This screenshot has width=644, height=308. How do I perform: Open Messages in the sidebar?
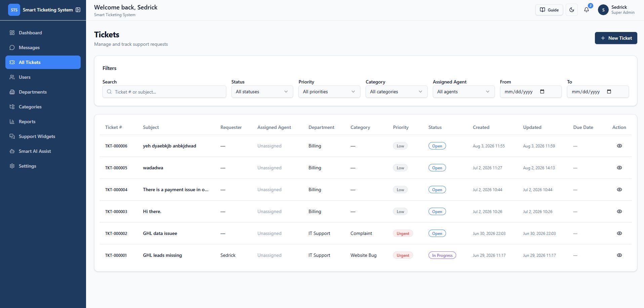[x=43, y=47]
